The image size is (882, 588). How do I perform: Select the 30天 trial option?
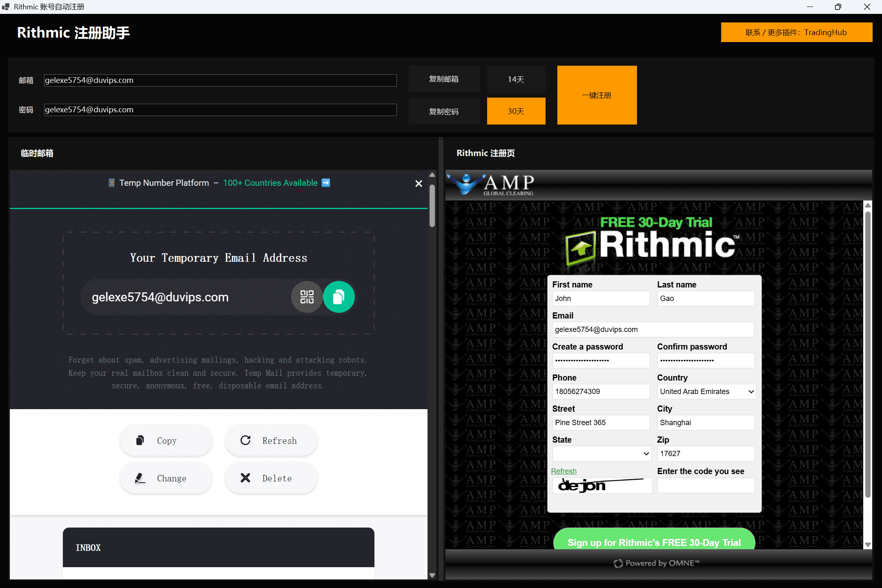516,111
